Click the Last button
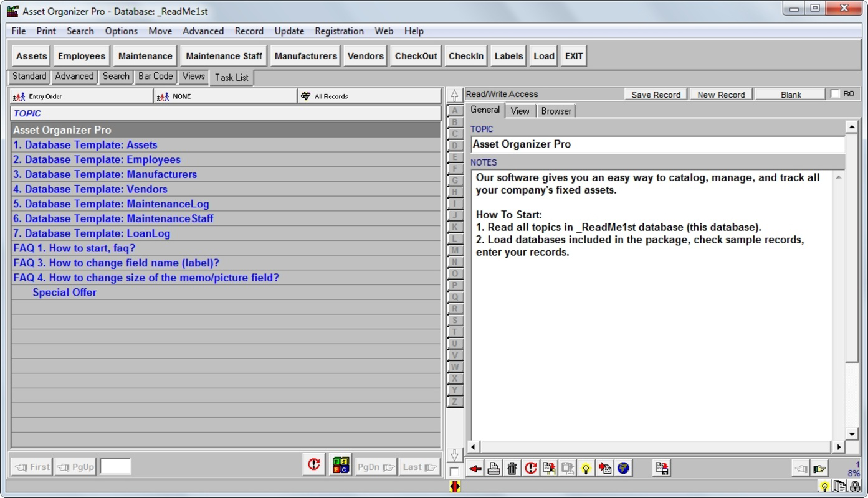 click(419, 467)
